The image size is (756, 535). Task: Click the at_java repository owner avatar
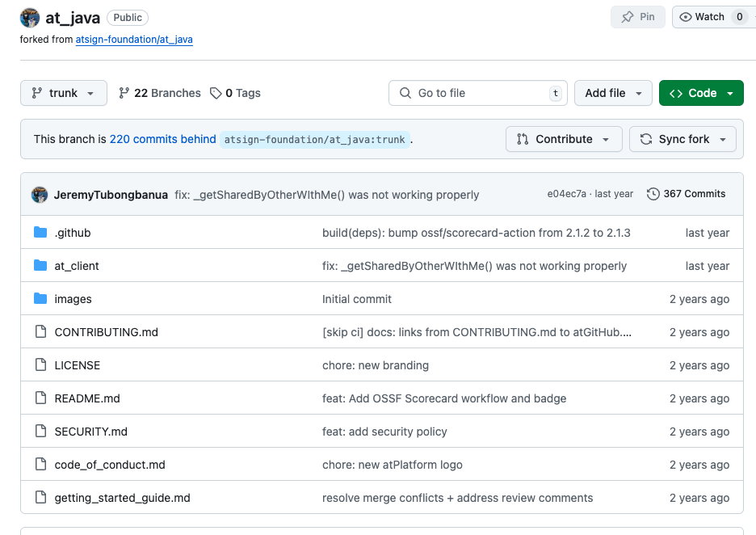(29, 18)
